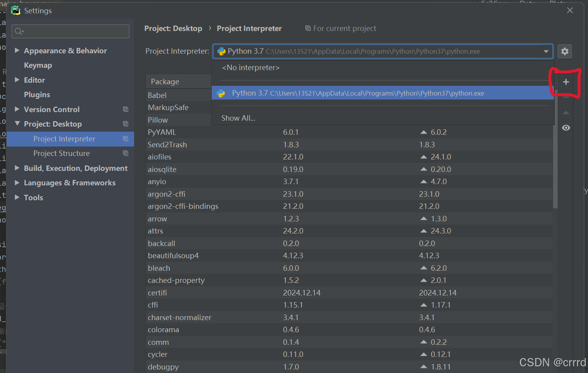Toggle the show early releases eye icon
The image size is (588, 373).
(566, 128)
